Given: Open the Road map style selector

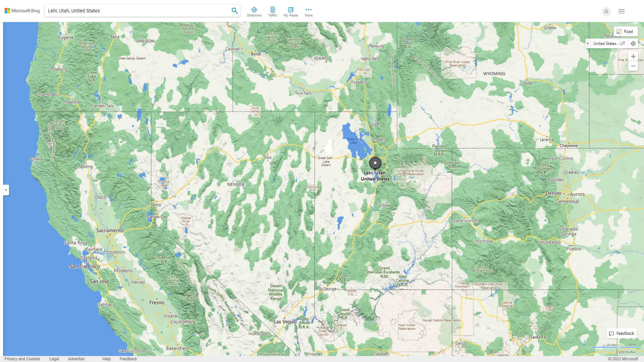Looking at the screenshot, I should click(626, 31).
